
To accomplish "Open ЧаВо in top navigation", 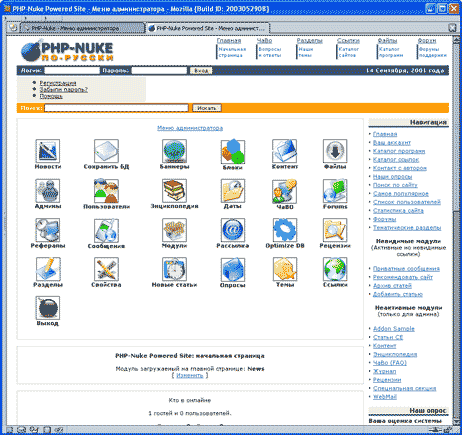I will point(264,41).
